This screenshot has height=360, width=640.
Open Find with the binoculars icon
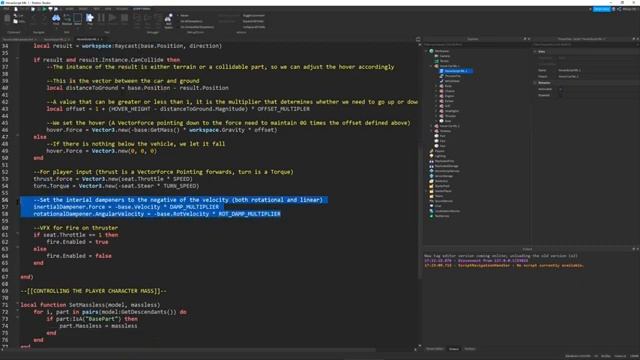56,18
